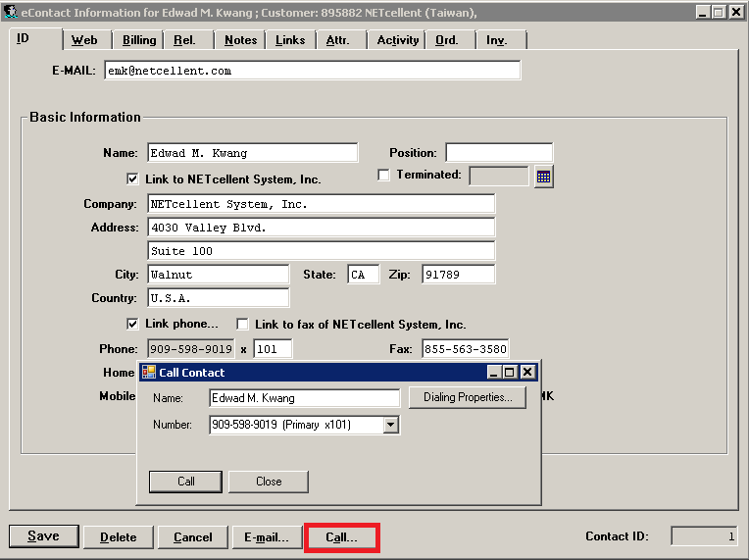
Task: Click the Contact ID field
Action: click(x=704, y=535)
